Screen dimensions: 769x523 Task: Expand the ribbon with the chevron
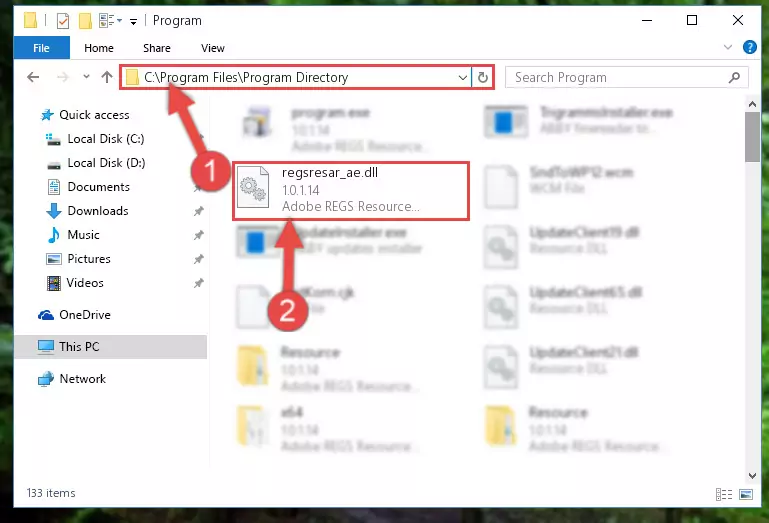(x=728, y=48)
